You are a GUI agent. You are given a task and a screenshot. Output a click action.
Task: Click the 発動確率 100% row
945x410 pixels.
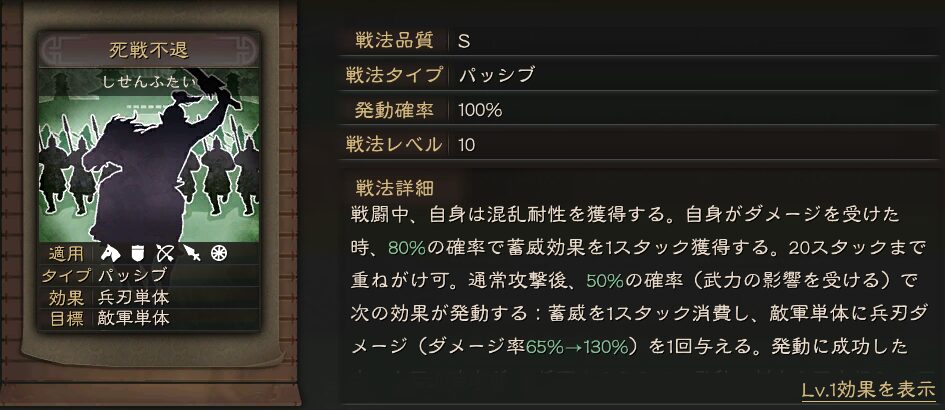tap(640, 109)
